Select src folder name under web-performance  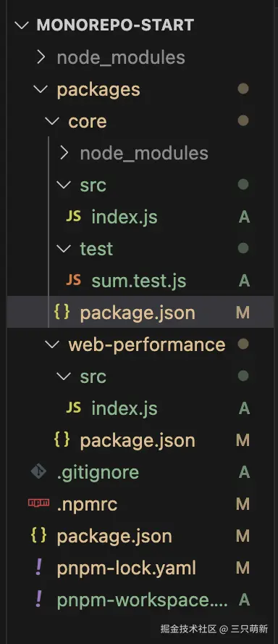(x=93, y=377)
